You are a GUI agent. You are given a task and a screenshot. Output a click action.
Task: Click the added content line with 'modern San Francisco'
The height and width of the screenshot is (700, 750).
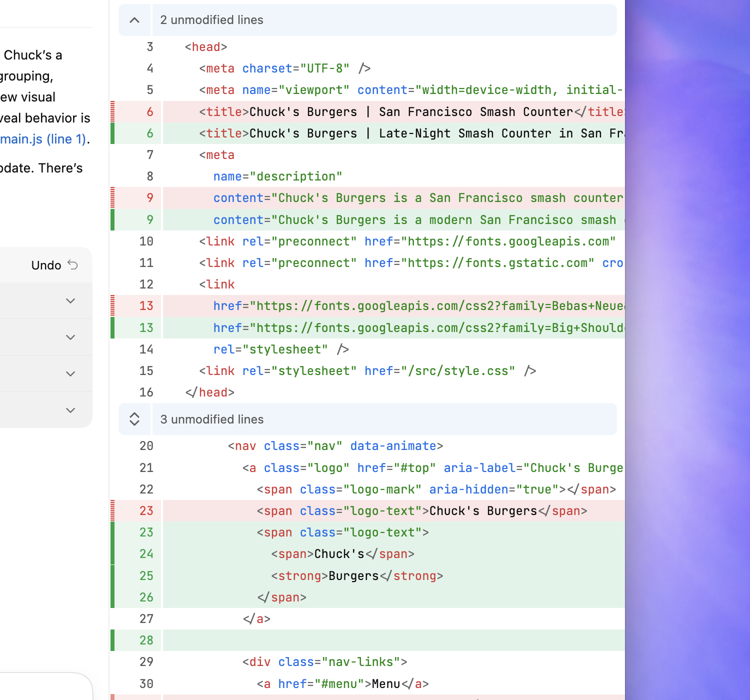[367, 219]
